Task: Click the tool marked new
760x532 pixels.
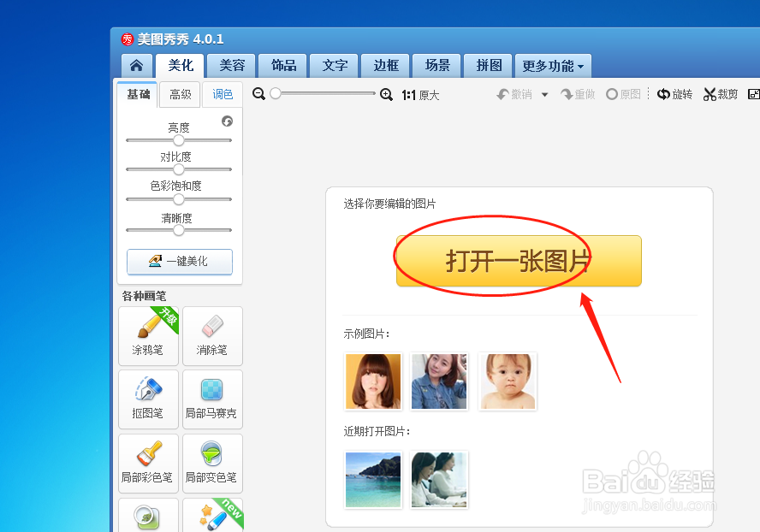Action: (212, 515)
